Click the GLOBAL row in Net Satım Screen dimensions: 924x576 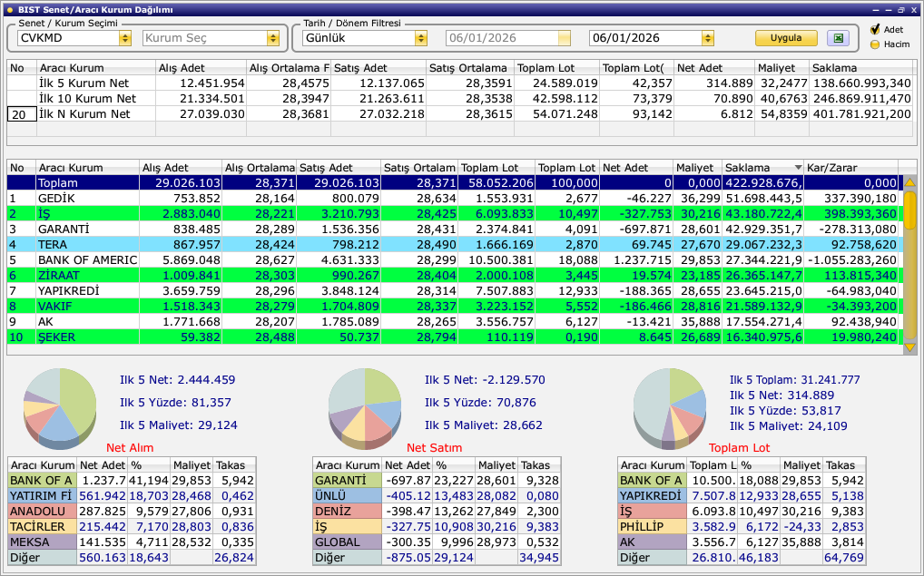coord(437,542)
